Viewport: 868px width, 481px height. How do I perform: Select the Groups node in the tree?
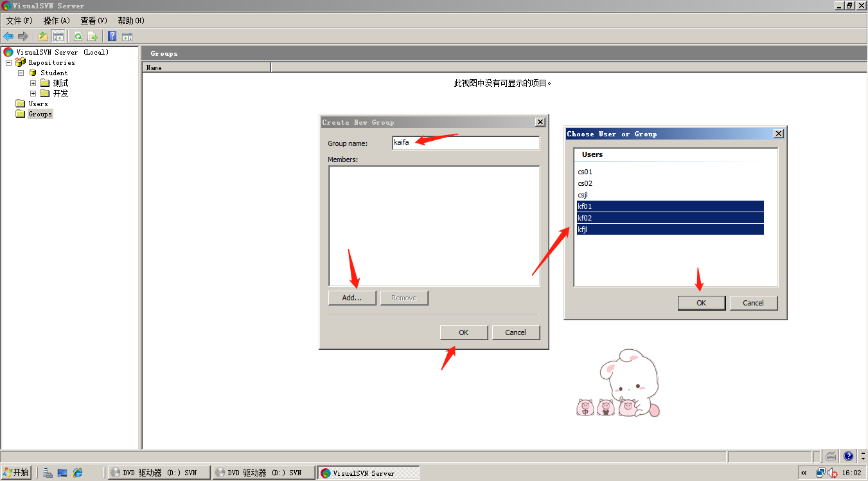click(x=40, y=114)
